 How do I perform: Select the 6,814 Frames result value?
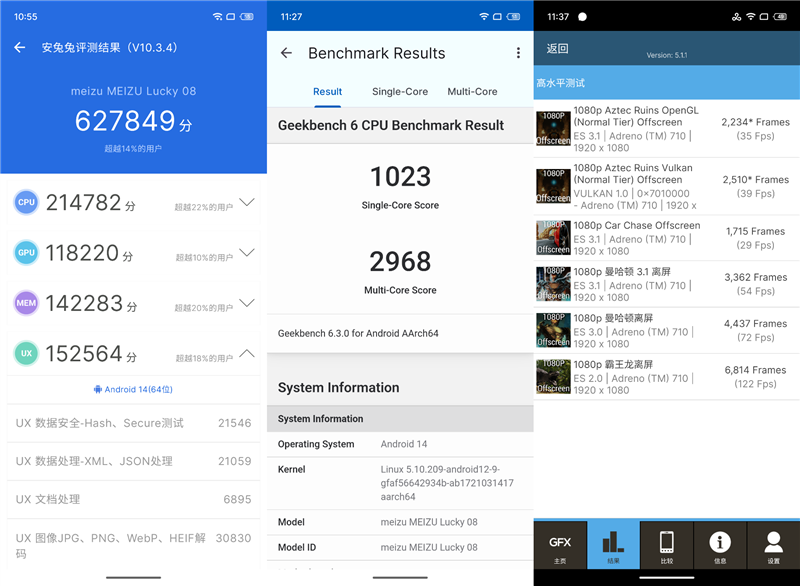point(755,370)
